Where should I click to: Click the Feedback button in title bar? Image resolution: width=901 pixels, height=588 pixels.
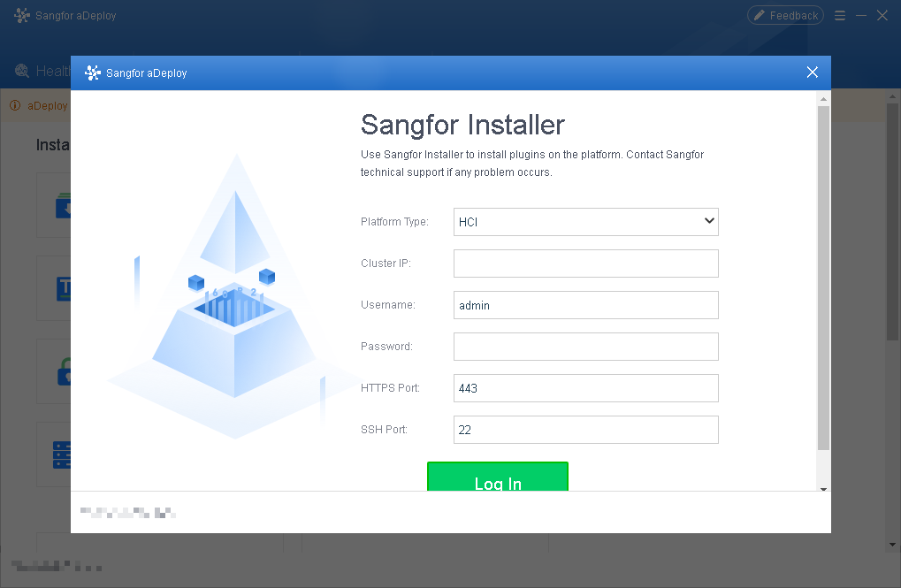785,16
